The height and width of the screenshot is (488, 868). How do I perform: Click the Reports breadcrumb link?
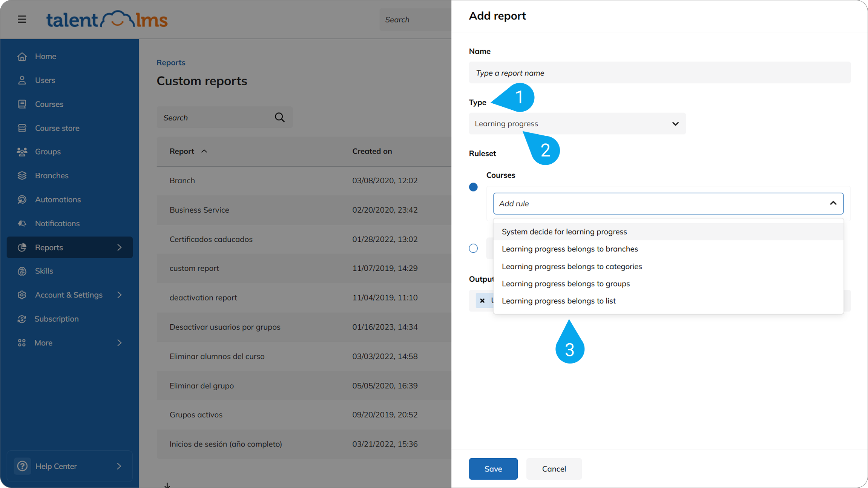pos(171,63)
